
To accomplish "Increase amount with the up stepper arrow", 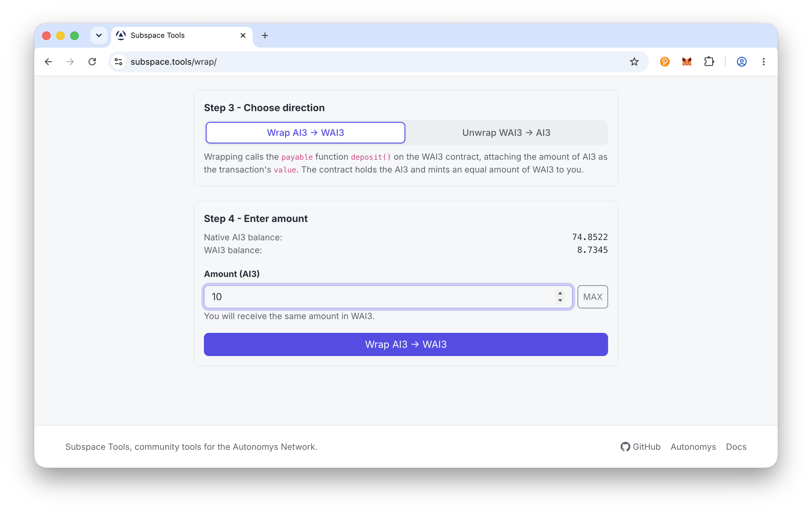I will [560, 293].
